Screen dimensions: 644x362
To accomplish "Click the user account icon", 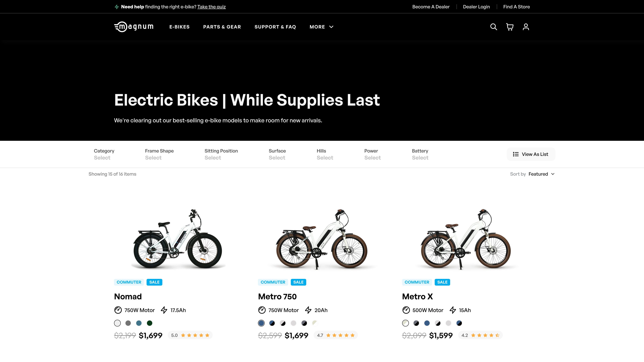I will coord(526,26).
